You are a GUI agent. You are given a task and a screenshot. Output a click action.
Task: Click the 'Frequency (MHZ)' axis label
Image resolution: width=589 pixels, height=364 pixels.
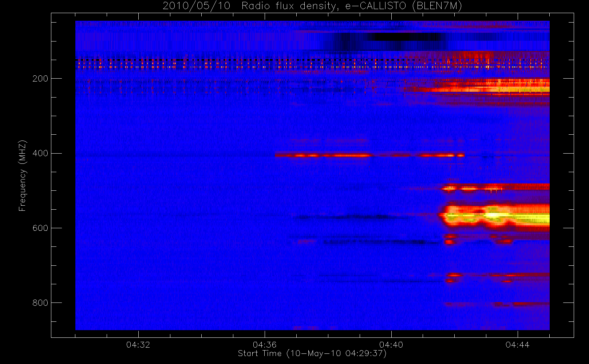(23, 175)
